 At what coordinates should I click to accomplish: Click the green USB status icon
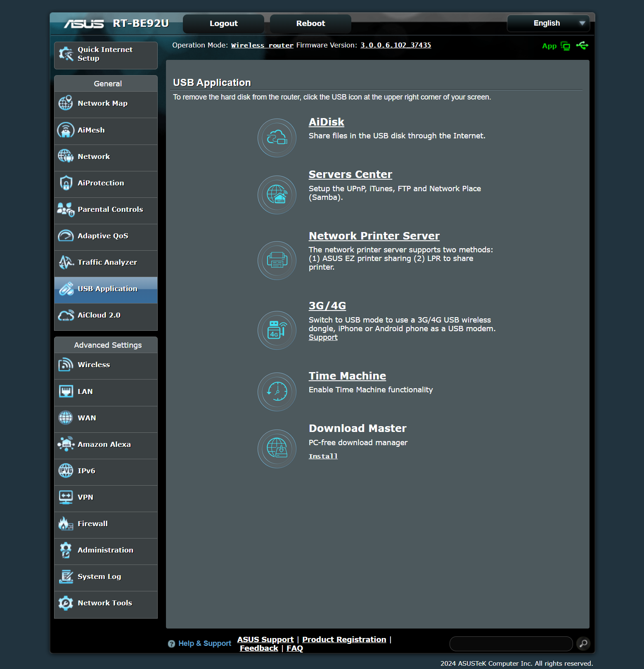point(582,45)
